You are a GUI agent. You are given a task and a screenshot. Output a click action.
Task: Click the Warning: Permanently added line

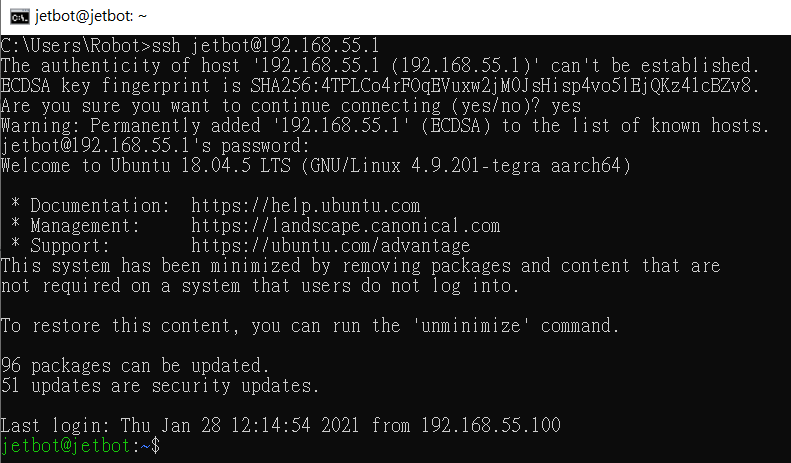pos(385,126)
